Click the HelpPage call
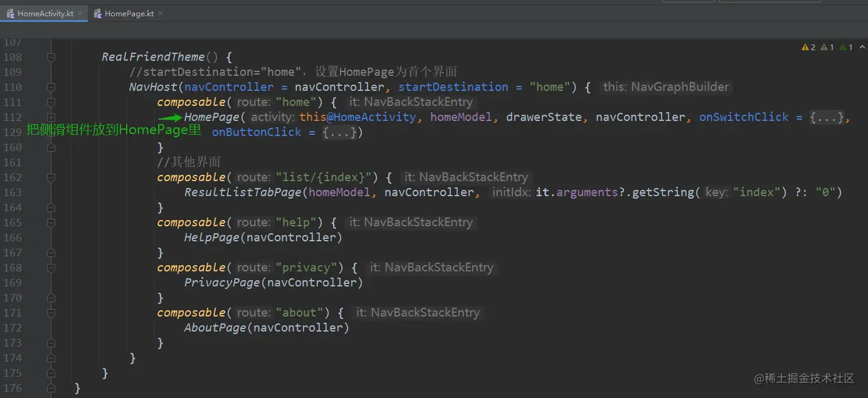 coord(211,238)
